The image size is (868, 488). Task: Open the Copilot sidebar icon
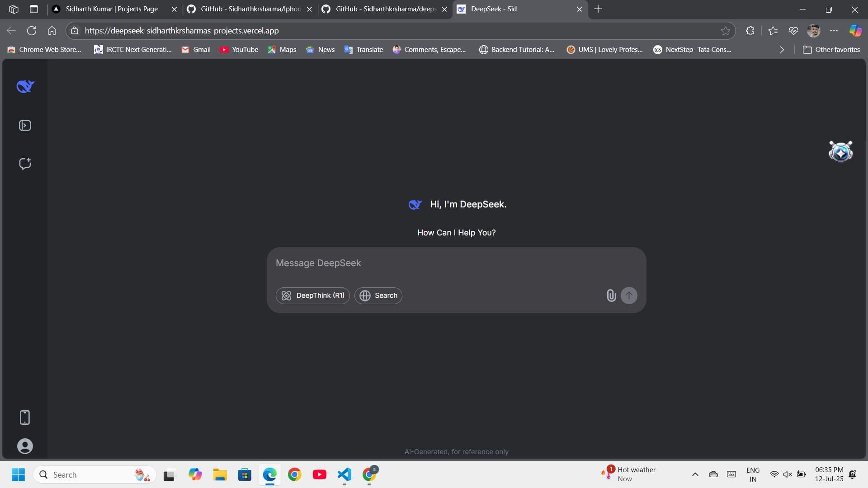tap(855, 31)
